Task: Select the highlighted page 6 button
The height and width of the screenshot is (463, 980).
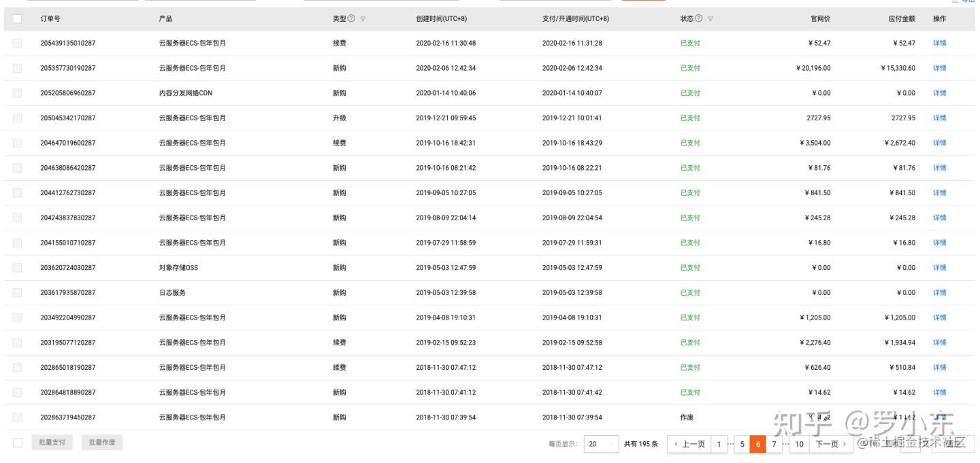Action: 758,444
